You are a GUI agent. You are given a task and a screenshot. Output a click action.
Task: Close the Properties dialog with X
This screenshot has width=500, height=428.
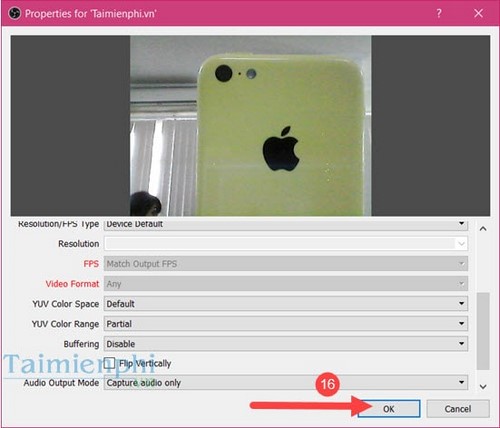pyautogui.click(x=478, y=13)
